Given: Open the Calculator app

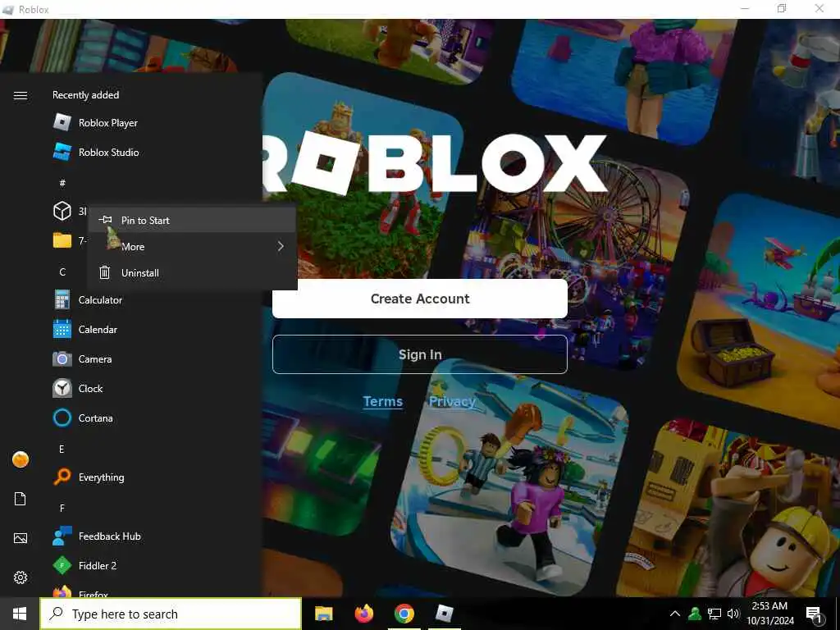Looking at the screenshot, I should click(x=87, y=300).
